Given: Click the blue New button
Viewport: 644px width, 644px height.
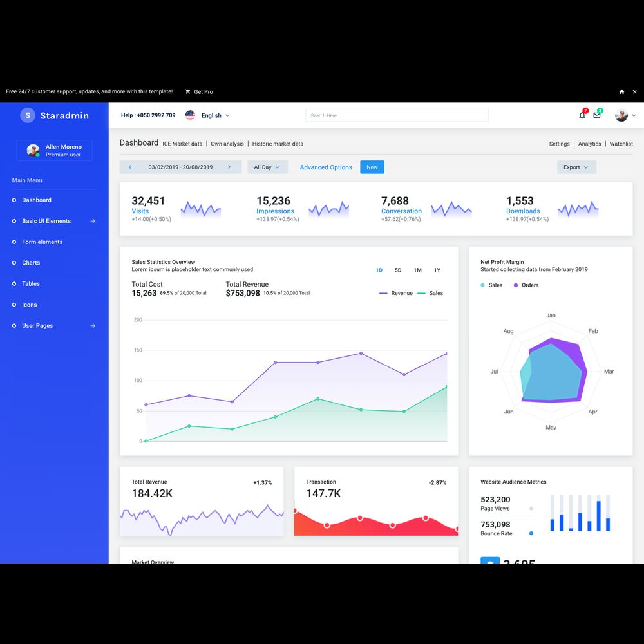Looking at the screenshot, I should (x=372, y=167).
